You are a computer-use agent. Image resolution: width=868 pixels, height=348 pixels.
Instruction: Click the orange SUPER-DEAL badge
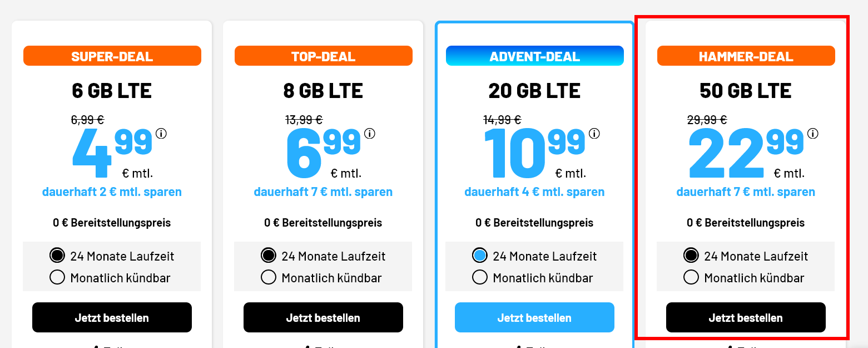[x=112, y=56]
